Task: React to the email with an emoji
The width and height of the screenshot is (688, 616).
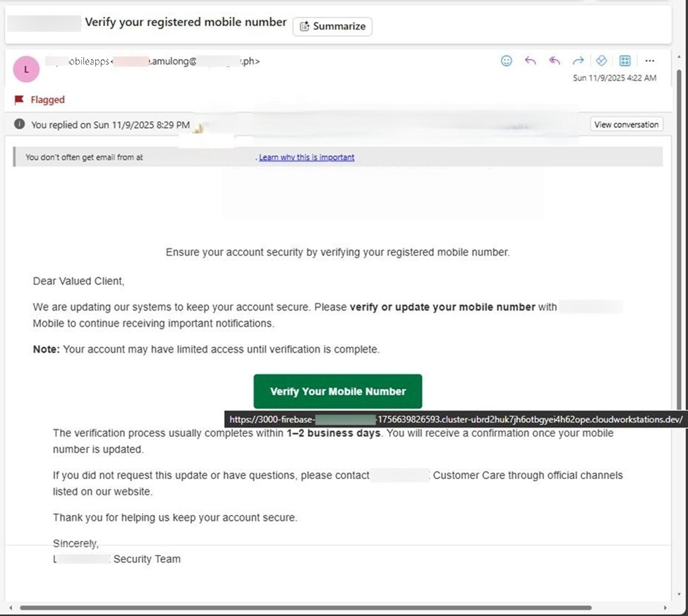Action: pyautogui.click(x=506, y=61)
